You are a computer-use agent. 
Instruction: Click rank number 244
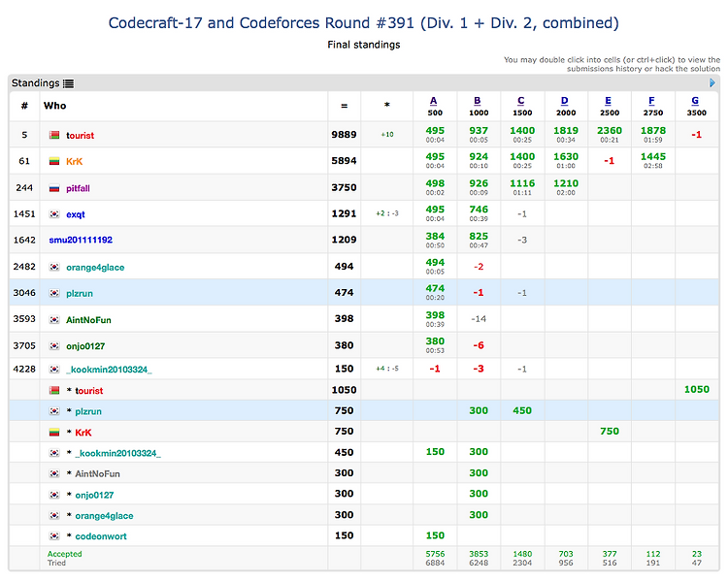pyautogui.click(x=24, y=188)
